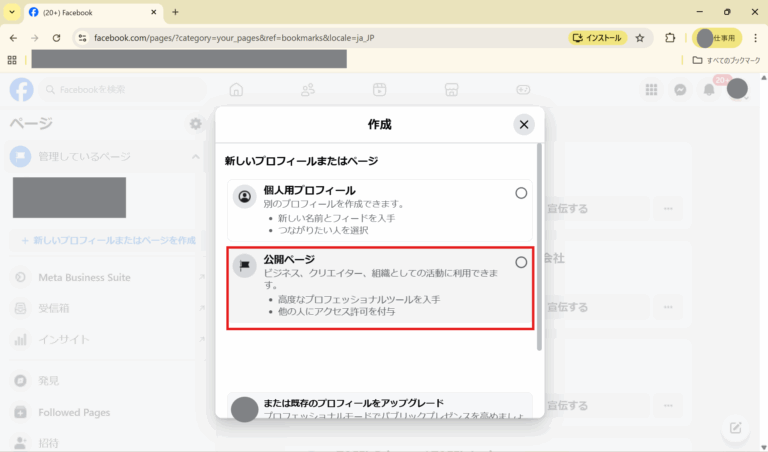Image resolution: width=768 pixels, height=452 pixels.
Task: Open the browser extensions puzzle icon
Action: 670,38
